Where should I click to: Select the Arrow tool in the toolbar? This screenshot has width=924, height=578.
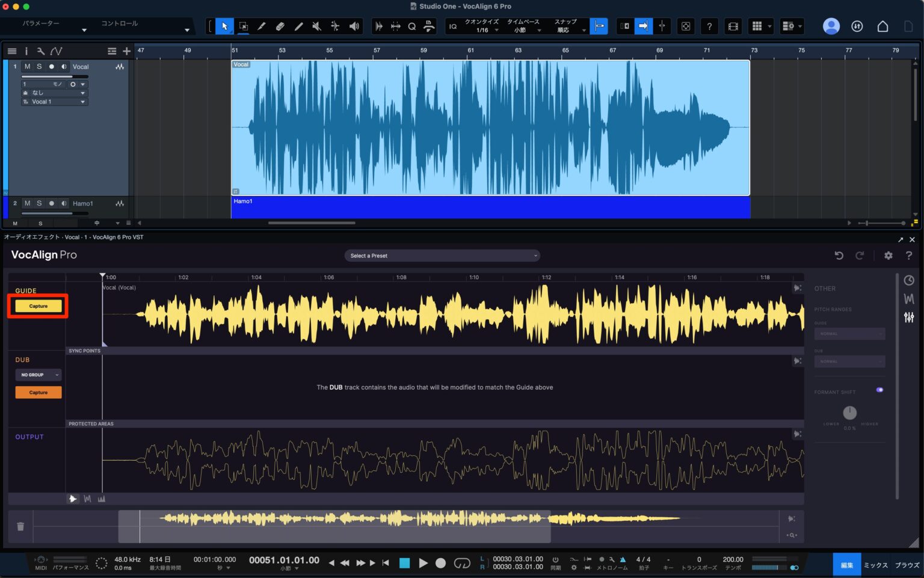coord(224,26)
